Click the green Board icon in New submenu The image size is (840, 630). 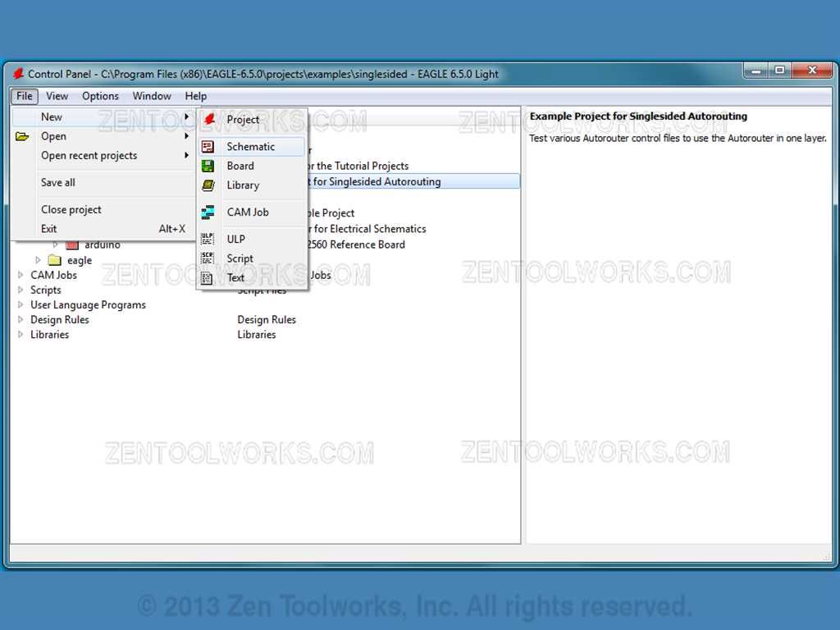click(208, 166)
